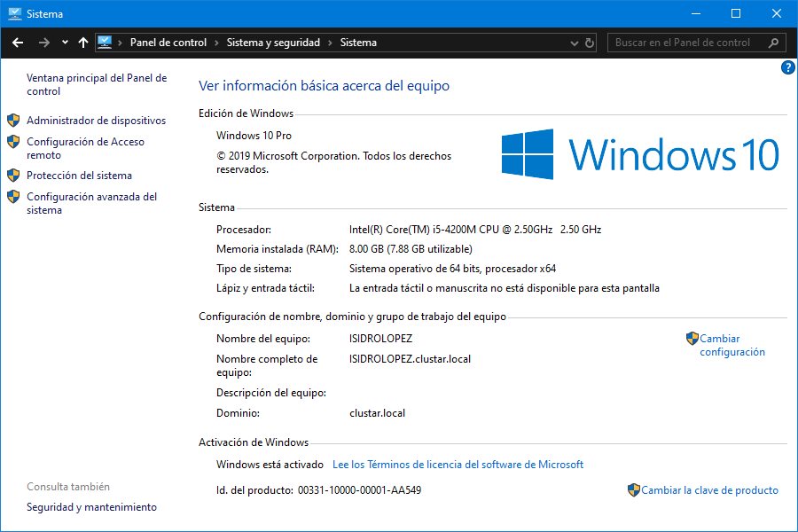The height and width of the screenshot is (532, 798).
Task: Expand chevron after Sistema y seguridad
Action: [x=330, y=43]
